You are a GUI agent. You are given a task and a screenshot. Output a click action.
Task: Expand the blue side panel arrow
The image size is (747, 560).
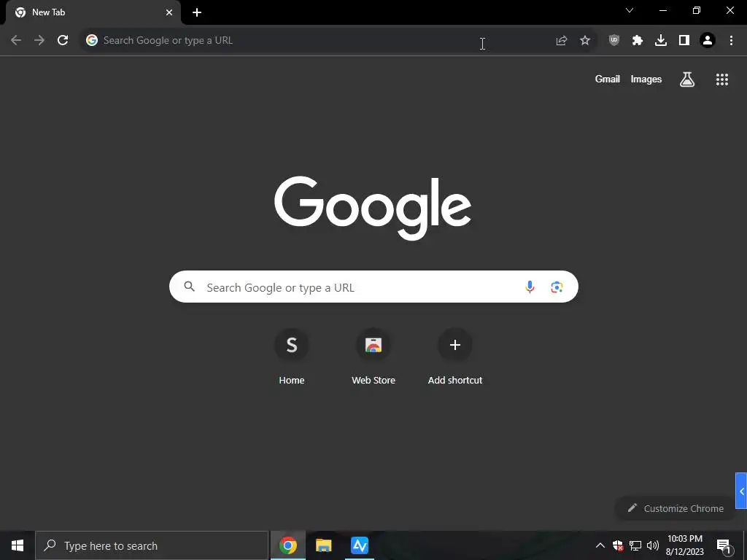pyautogui.click(x=741, y=491)
